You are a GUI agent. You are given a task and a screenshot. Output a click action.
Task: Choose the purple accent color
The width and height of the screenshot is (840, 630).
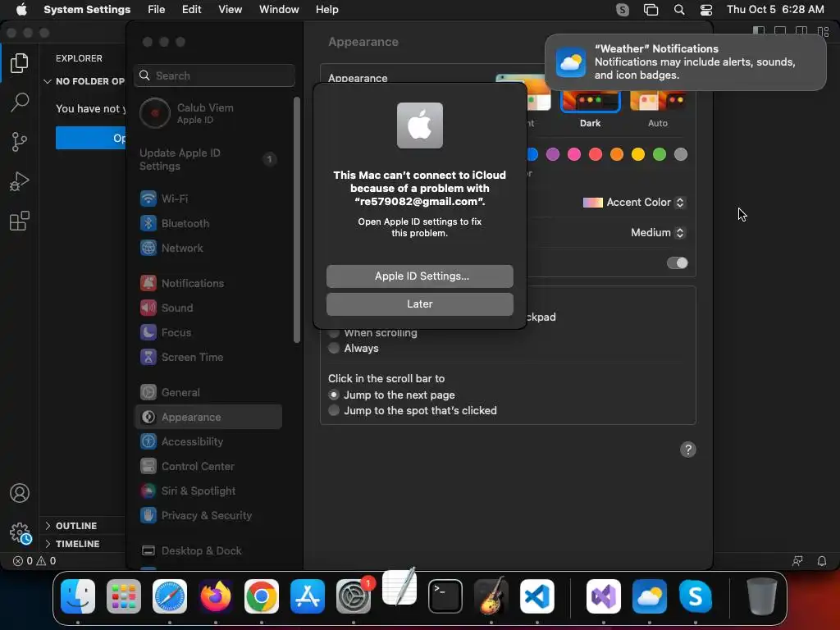point(553,155)
